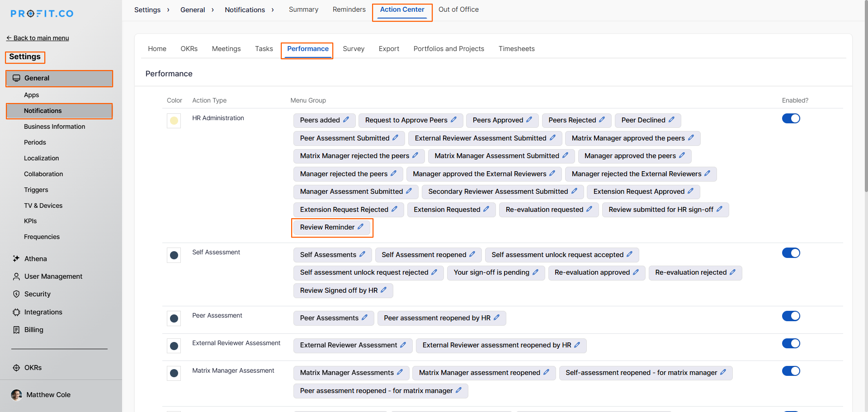Click pencil icon next to Extension Requested
This screenshot has width=868, height=412.
tap(486, 209)
